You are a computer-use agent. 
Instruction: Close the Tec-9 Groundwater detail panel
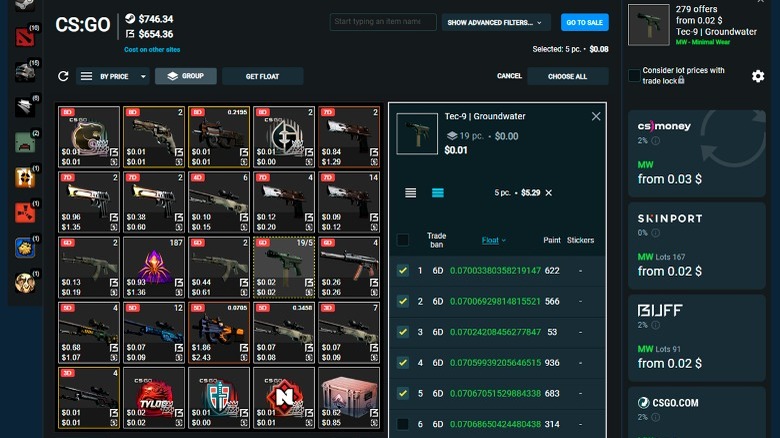[x=596, y=116]
